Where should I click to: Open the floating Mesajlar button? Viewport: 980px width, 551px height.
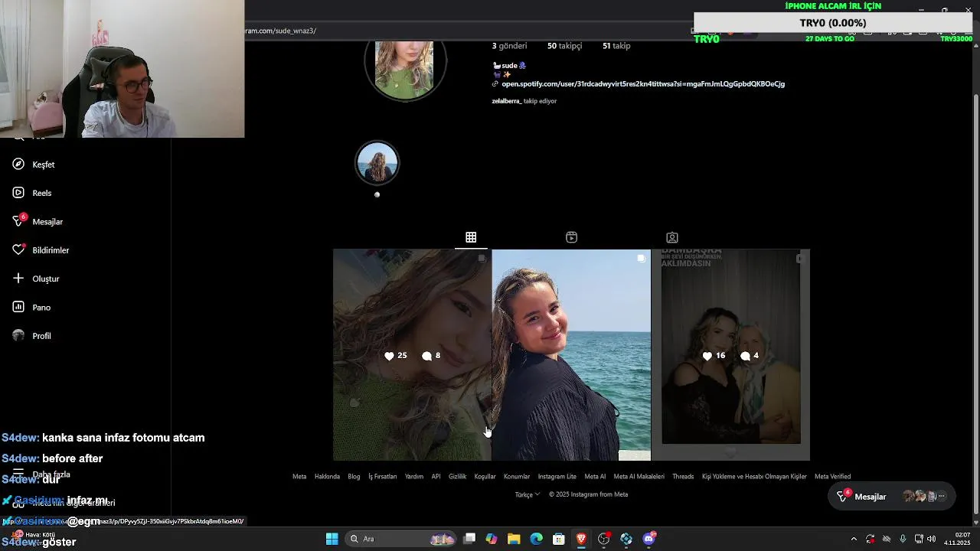click(x=892, y=497)
